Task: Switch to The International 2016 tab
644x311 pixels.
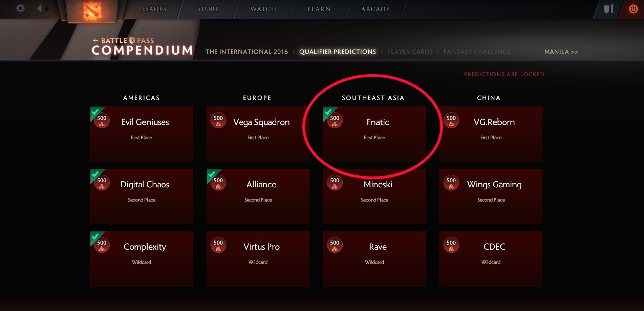Action: click(246, 52)
